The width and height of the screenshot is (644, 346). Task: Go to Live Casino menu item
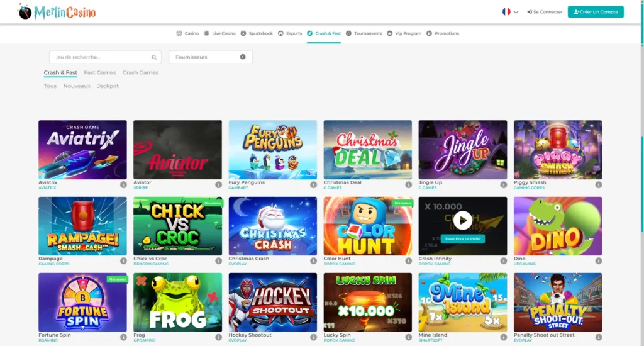[219, 33]
